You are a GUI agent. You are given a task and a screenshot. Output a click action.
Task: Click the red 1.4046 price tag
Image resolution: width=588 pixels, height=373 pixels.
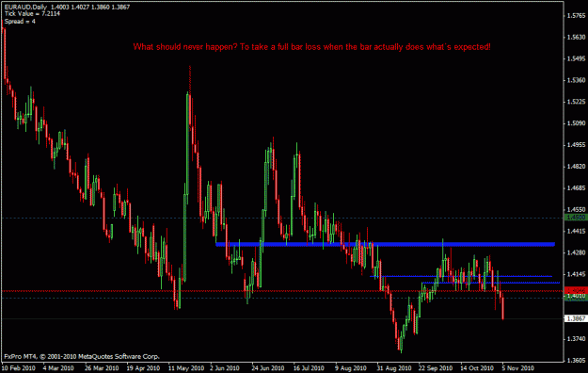[576, 291]
